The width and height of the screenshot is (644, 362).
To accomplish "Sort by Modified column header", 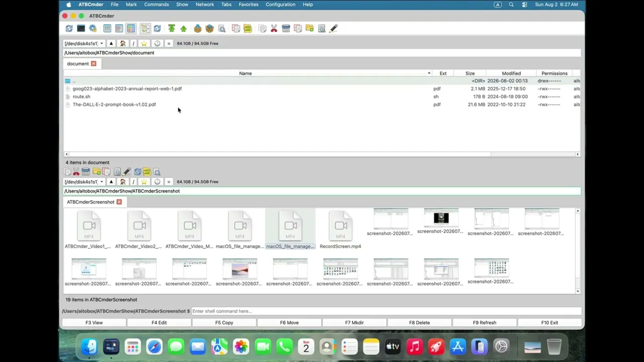I will click(x=511, y=73).
